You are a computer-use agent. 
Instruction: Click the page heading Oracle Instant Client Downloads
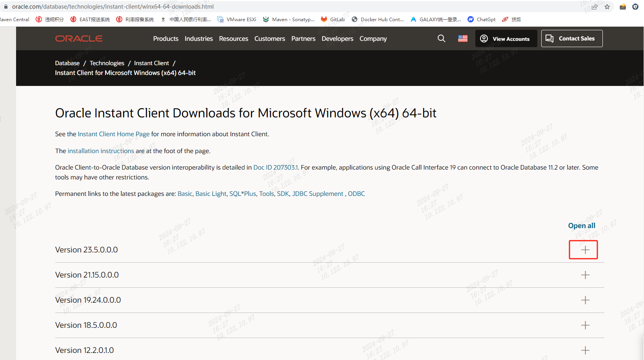[x=246, y=113]
